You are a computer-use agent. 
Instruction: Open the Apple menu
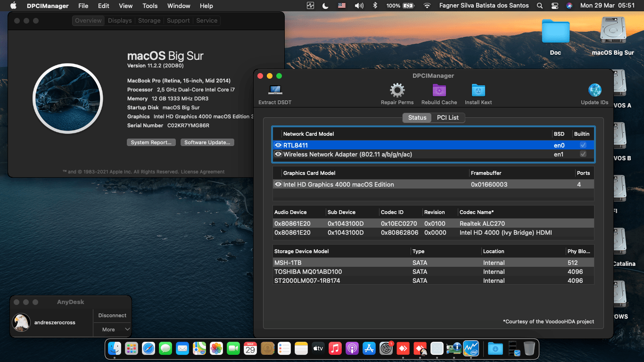click(13, 6)
